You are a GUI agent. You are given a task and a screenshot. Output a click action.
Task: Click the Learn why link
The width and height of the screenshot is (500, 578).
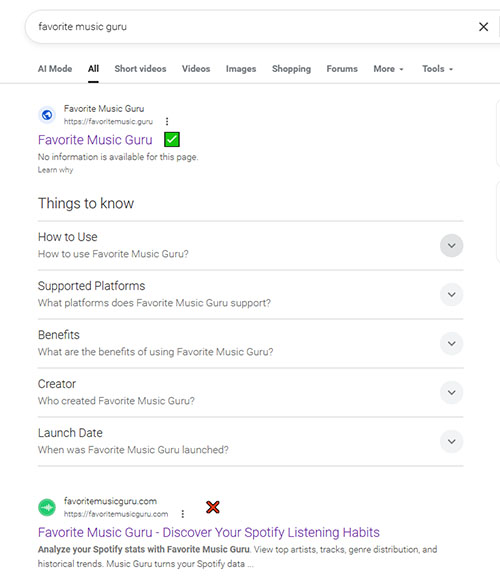55,170
